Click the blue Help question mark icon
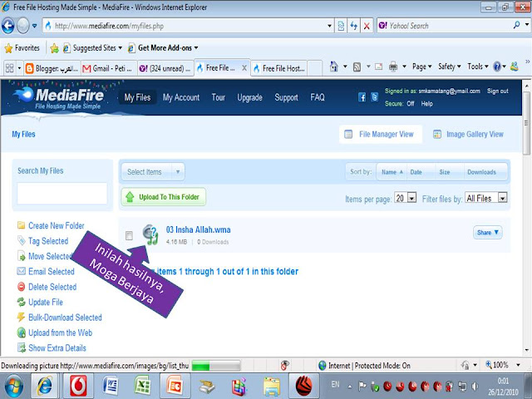The height and width of the screenshot is (399, 532). pos(497,66)
